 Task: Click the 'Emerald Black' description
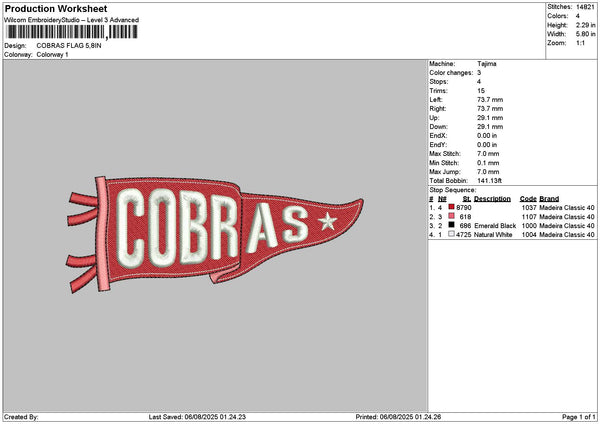pyautogui.click(x=495, y=226)
